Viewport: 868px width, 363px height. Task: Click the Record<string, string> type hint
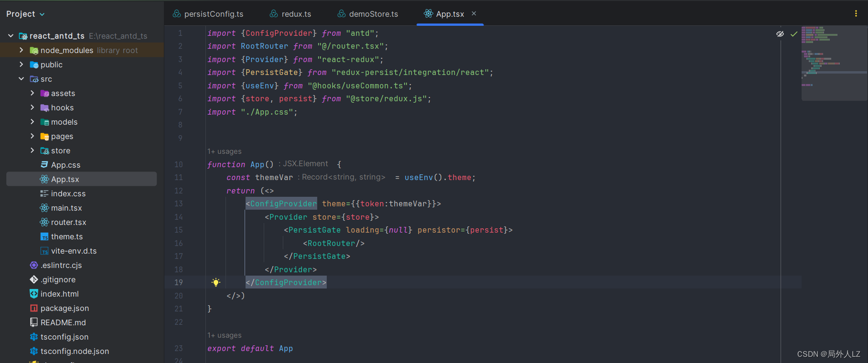[341, 177]
